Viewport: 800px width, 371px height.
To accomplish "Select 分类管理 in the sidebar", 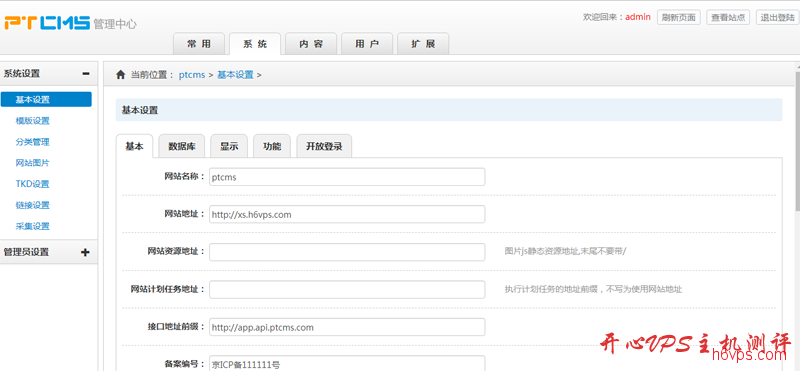I will (x=33, y=142).
